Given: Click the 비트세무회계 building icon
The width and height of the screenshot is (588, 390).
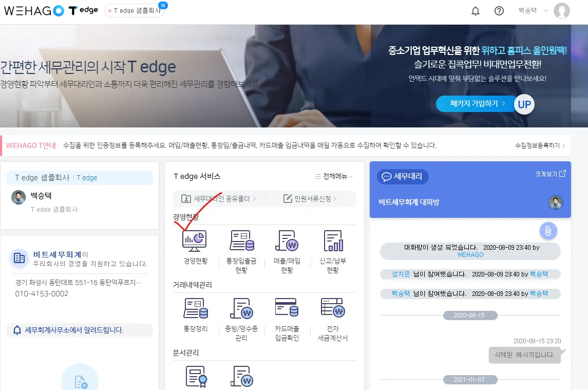Looking at the screenshot, I should coord(19,258).
